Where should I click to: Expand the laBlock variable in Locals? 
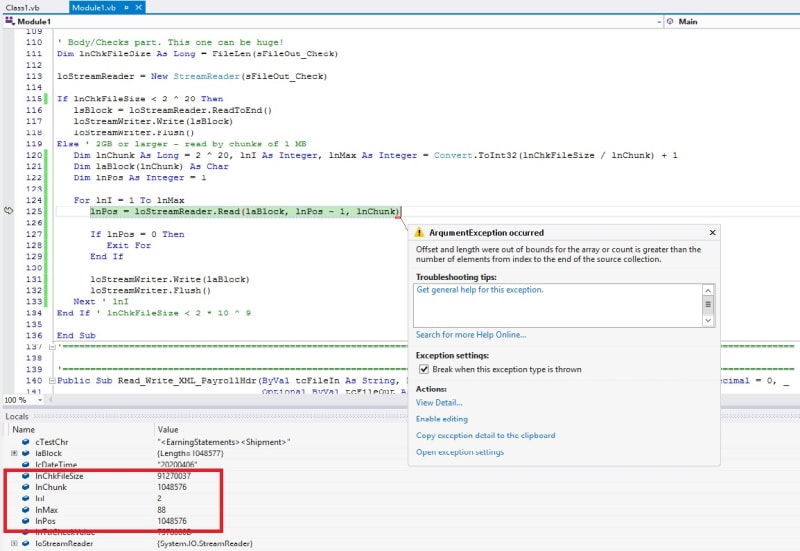[x=14, y=453]
